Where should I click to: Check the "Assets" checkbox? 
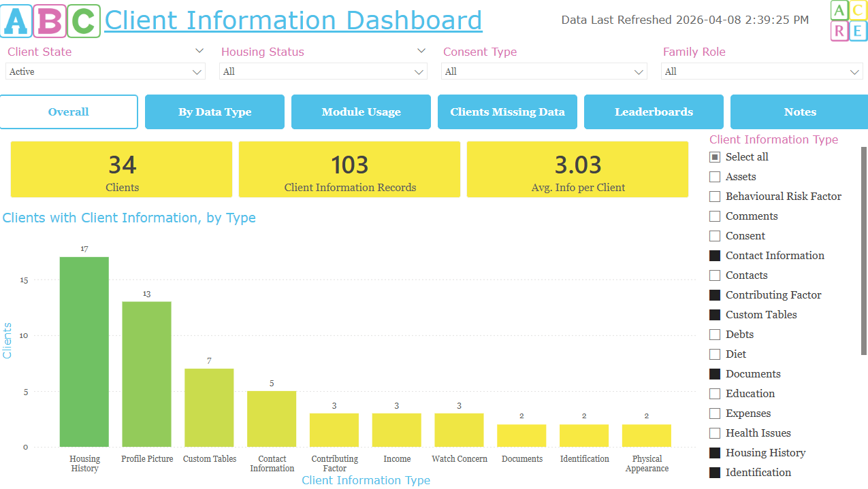point(715,176)
